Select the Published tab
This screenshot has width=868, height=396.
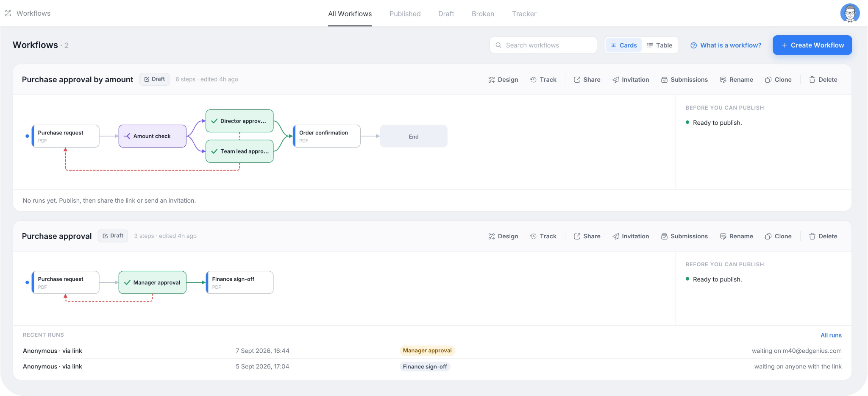point(405,14)
